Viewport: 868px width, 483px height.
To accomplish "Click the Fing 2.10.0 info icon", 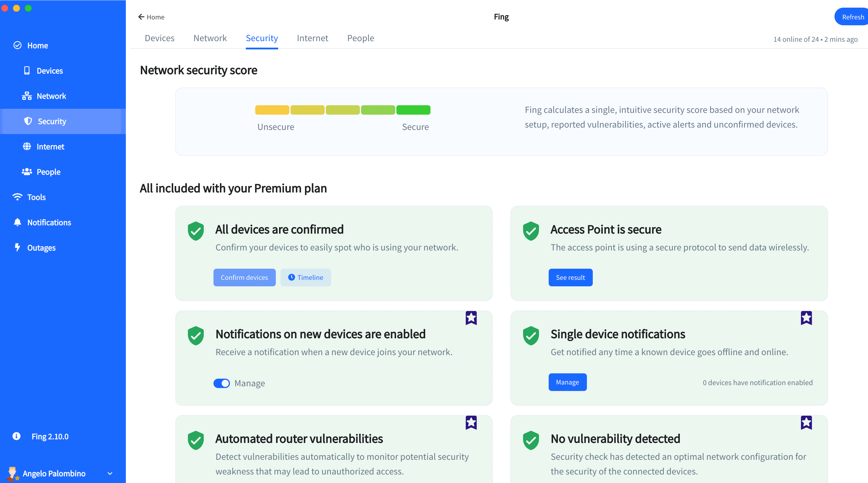I will click(x=16, y=436).
